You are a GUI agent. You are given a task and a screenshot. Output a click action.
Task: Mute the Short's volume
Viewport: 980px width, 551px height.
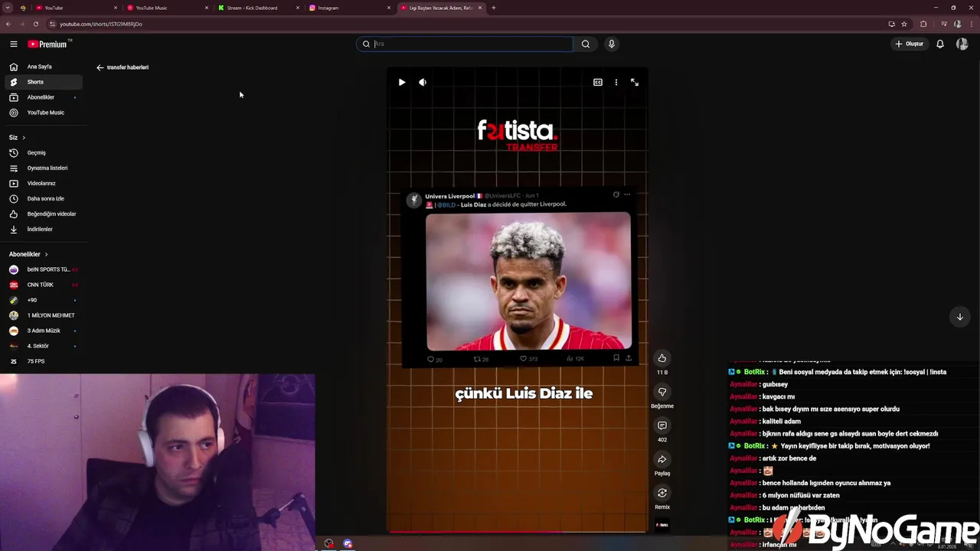tap(423, 82)
